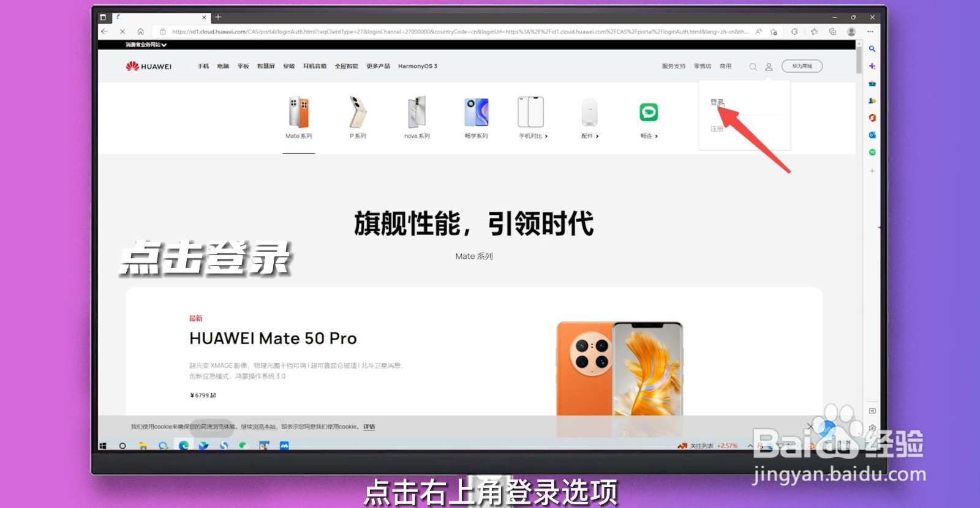Open the browser settings and more menu
The image size is (980, 508).
coord(870,31)
